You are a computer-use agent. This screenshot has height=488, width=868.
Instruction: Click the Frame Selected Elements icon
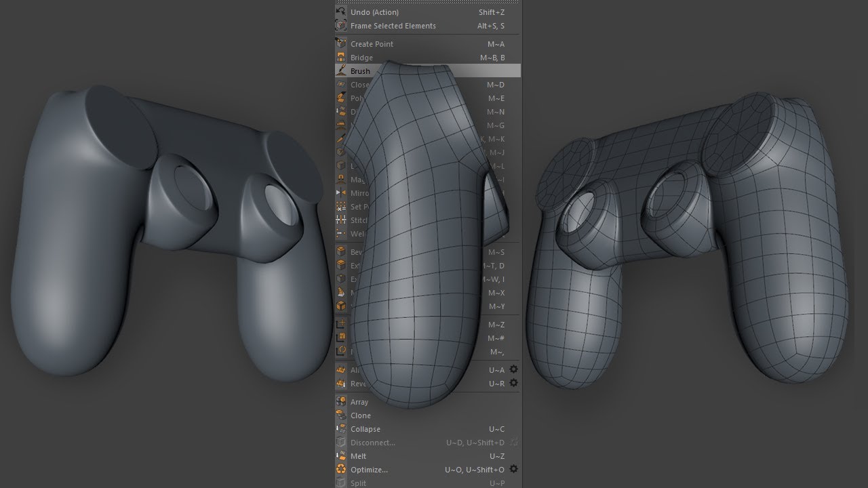coord(341,26)
